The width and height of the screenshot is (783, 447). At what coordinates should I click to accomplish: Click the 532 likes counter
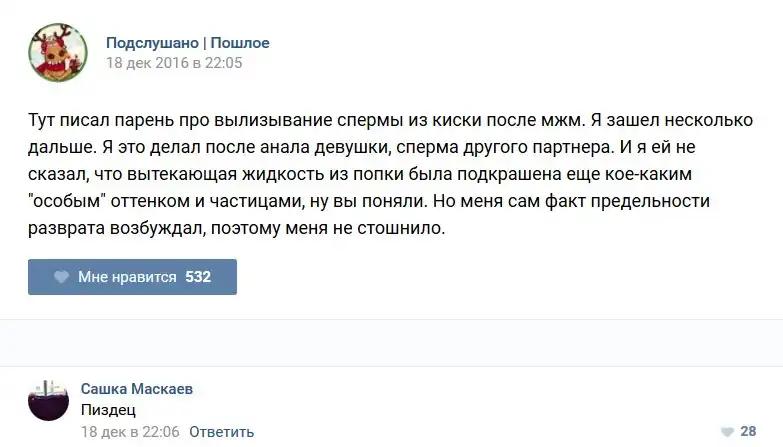click(198, 277)
